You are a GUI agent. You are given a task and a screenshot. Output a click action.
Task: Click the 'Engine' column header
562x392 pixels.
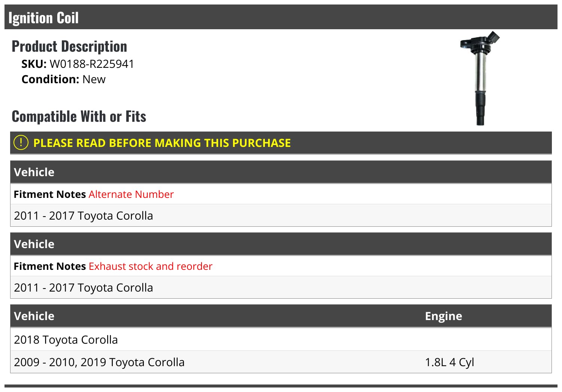pyautogui.click(x=443, y=316)
